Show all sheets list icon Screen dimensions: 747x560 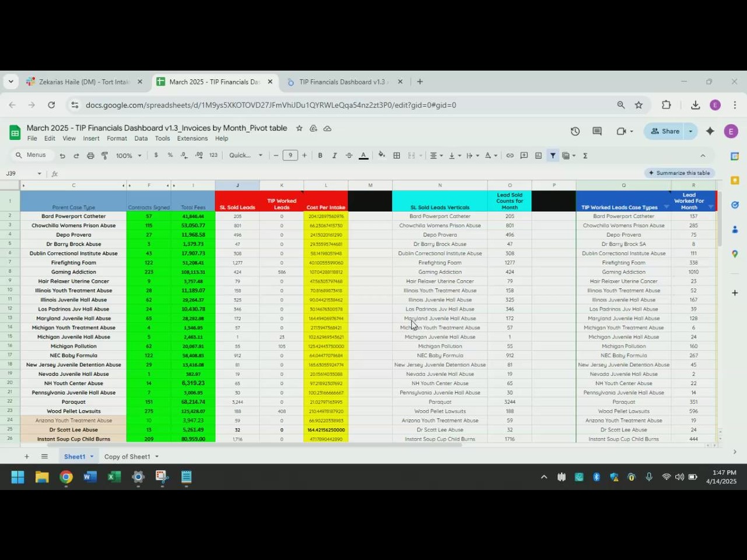pyautogui.click(x=44, y=456)
